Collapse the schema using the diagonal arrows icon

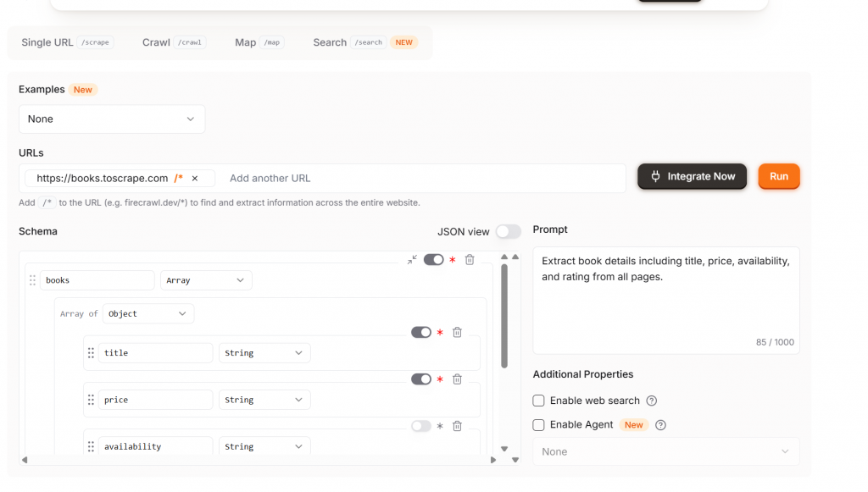pos(411,260)
